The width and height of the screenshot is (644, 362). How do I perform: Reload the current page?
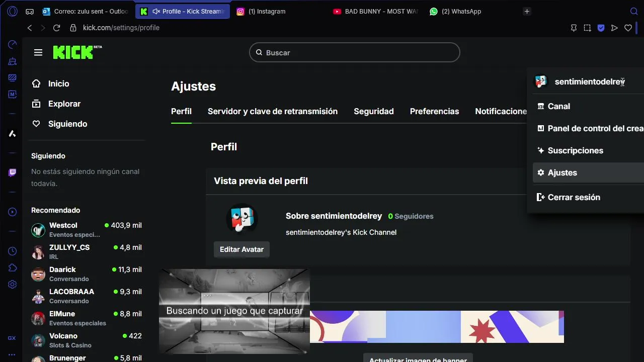click(x=56, y=28)
